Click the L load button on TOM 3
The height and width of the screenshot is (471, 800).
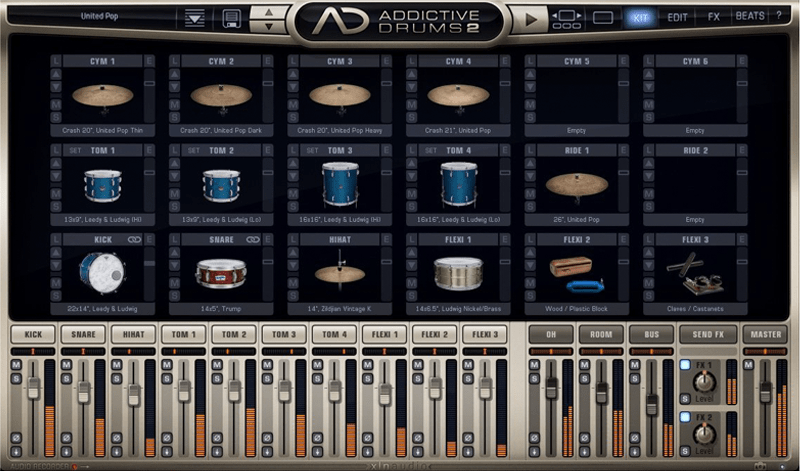click(x=293, y=150)
